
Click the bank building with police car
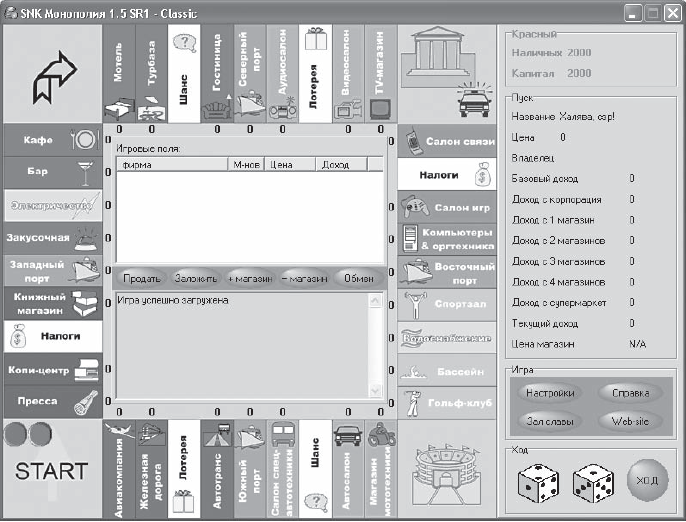[447, 74]
